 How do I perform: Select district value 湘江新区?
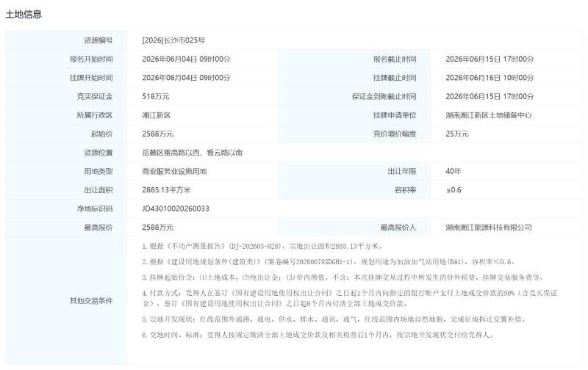(x=157, y=115)
